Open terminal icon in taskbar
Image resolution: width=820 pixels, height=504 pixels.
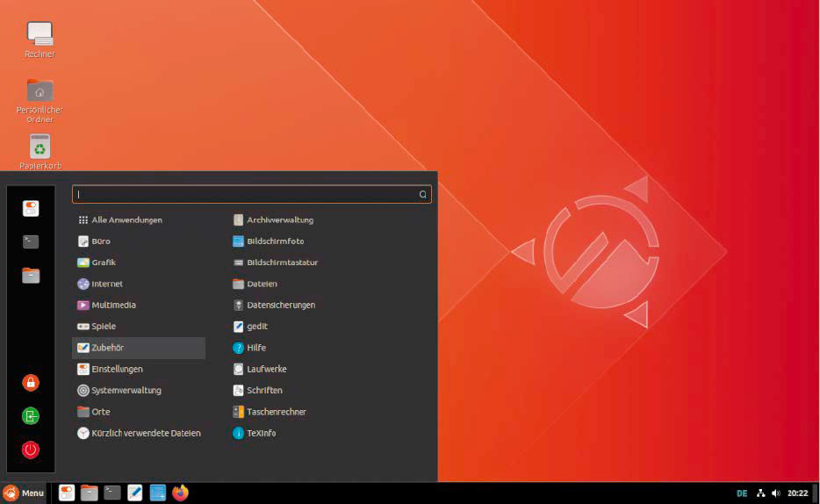pos(111,493)
